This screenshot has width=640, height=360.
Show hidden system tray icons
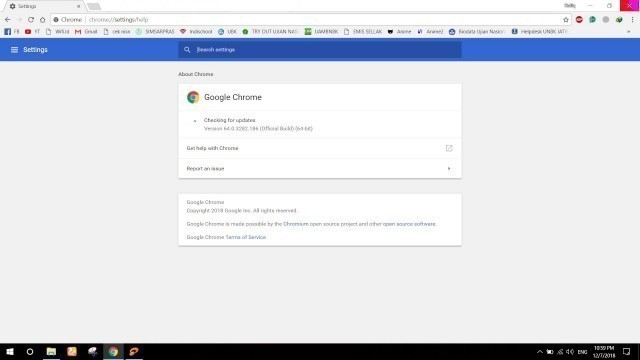point(540,352)
